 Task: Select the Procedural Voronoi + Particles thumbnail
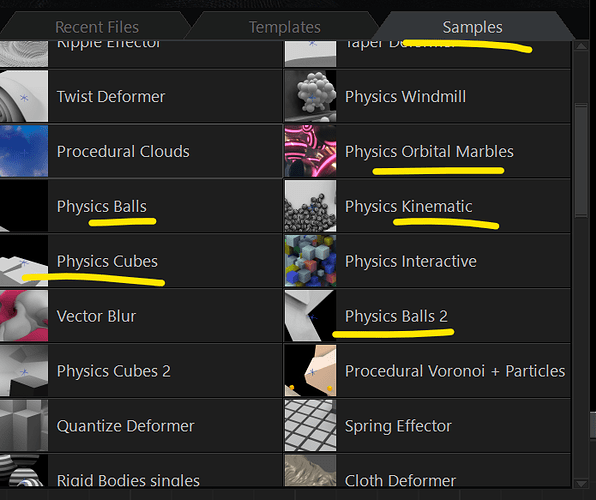[310, 371]
